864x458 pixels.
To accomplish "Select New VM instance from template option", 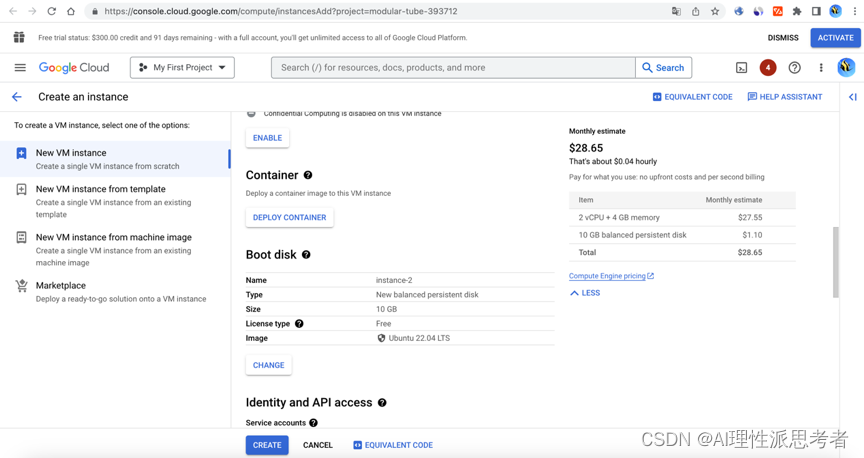I will (100, 189).
